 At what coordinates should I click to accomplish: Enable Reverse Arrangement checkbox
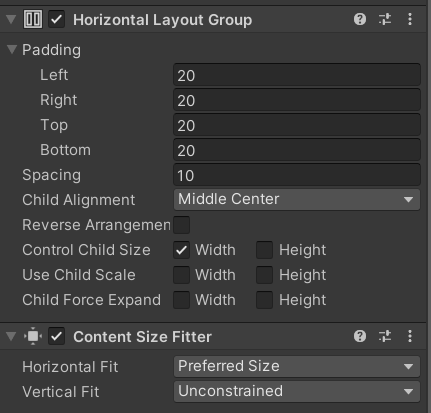coord(182,225)
